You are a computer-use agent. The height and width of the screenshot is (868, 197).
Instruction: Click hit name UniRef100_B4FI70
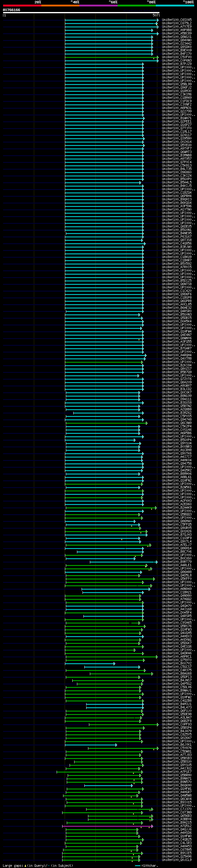[177, 54]
